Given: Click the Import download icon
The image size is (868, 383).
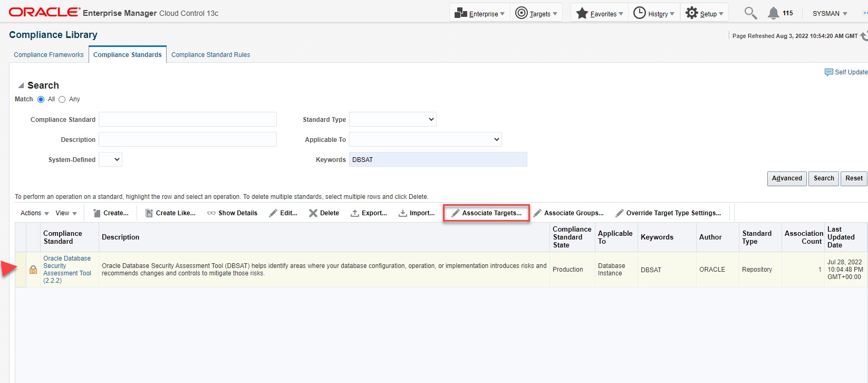Looking at the screenshot, I should pyautogui.click(x=403, y=213).
